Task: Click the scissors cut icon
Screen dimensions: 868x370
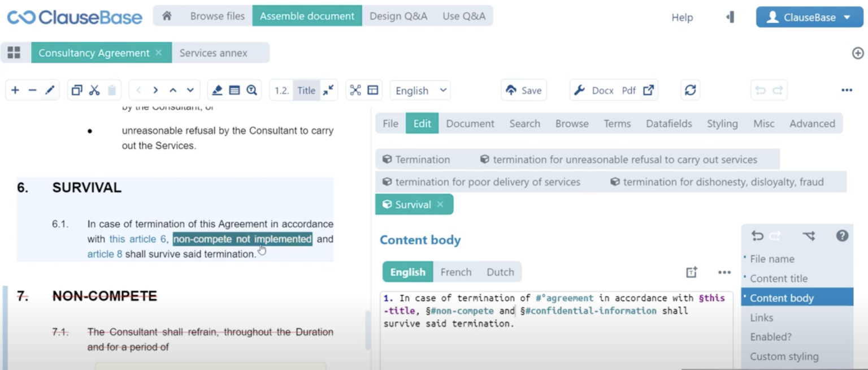Action: pyautogui.click(x=94, y=91)
